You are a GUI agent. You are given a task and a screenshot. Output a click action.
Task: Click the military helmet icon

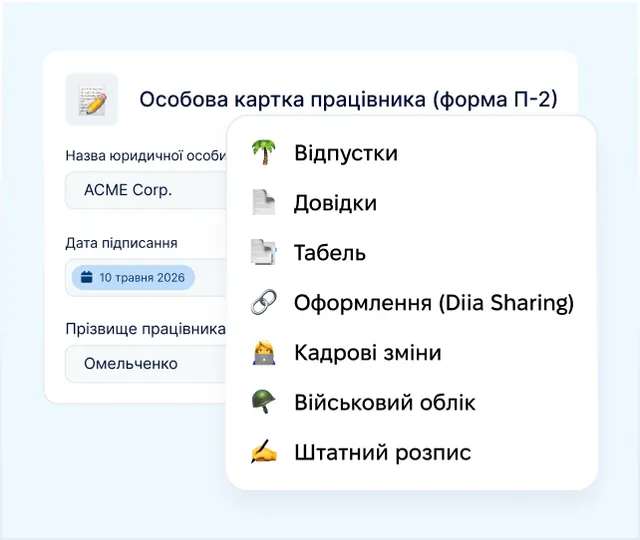click(264, 402)
